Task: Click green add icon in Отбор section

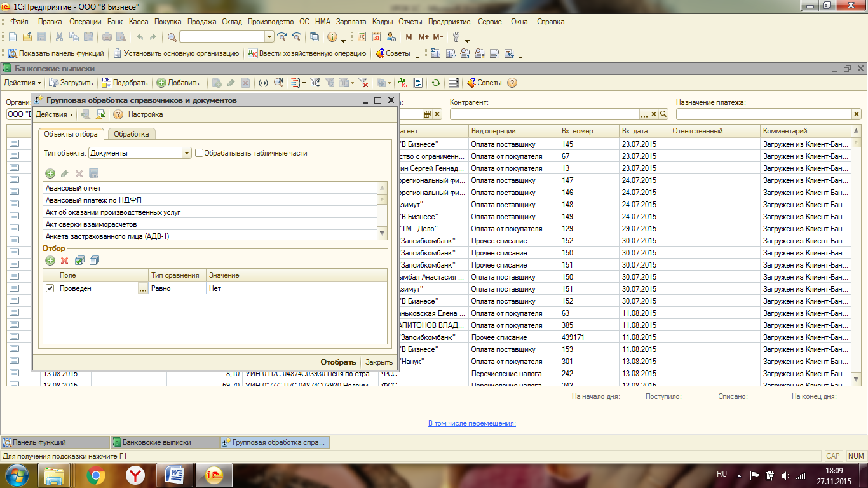Action: point(50,261)
